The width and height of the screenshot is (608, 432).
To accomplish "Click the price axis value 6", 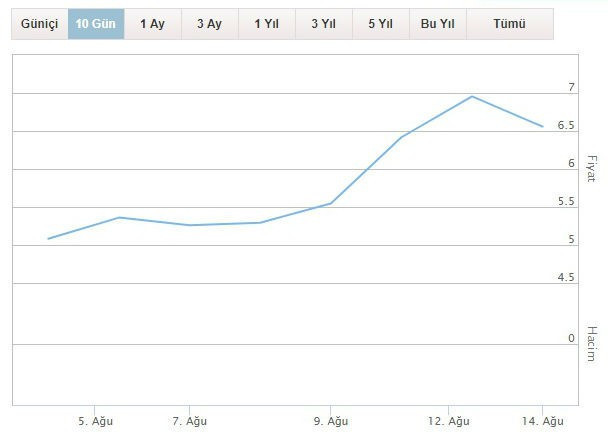I will pyautogui.click(x=571, y=163).
